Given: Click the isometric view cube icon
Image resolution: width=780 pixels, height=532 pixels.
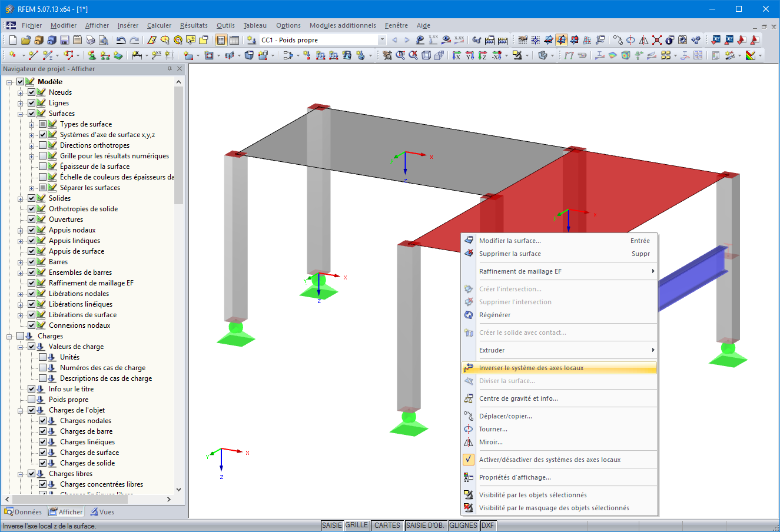Looking at the screenshot, I should [426, 55].
